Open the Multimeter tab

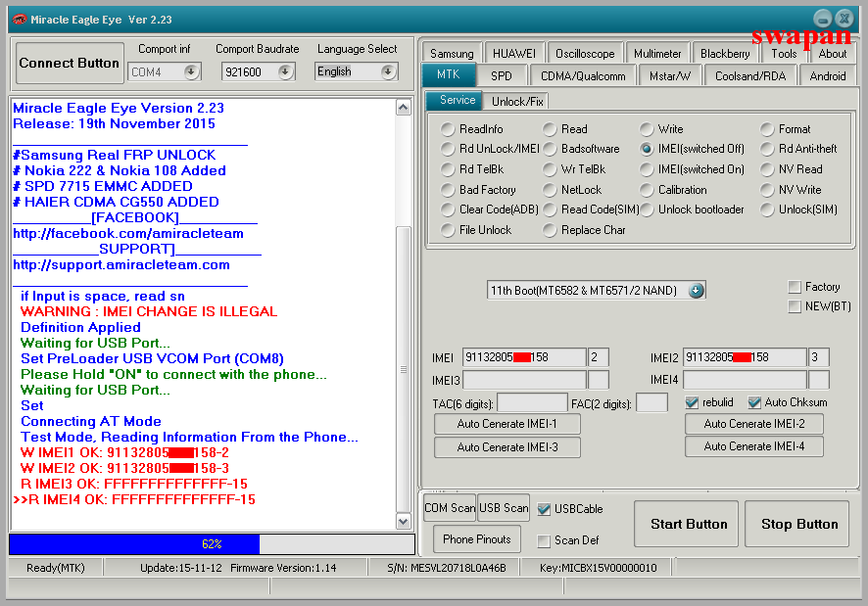[657, 54]
